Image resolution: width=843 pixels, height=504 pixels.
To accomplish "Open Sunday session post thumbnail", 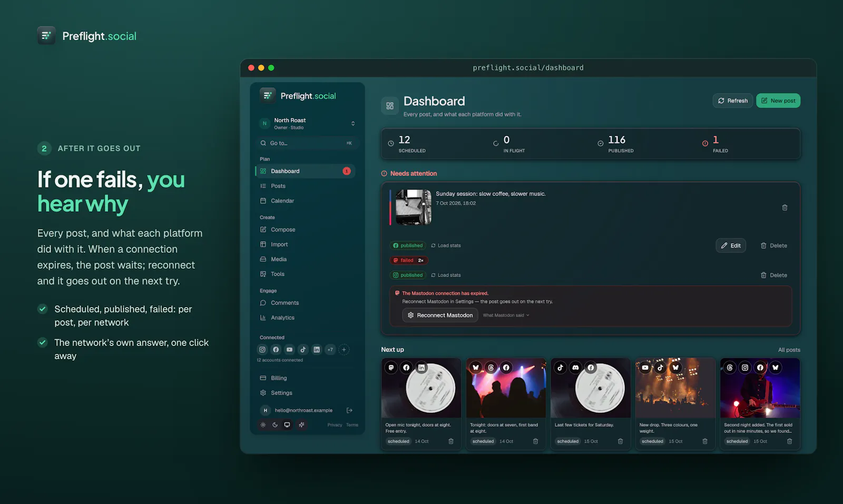I will [x=414, y=207].
